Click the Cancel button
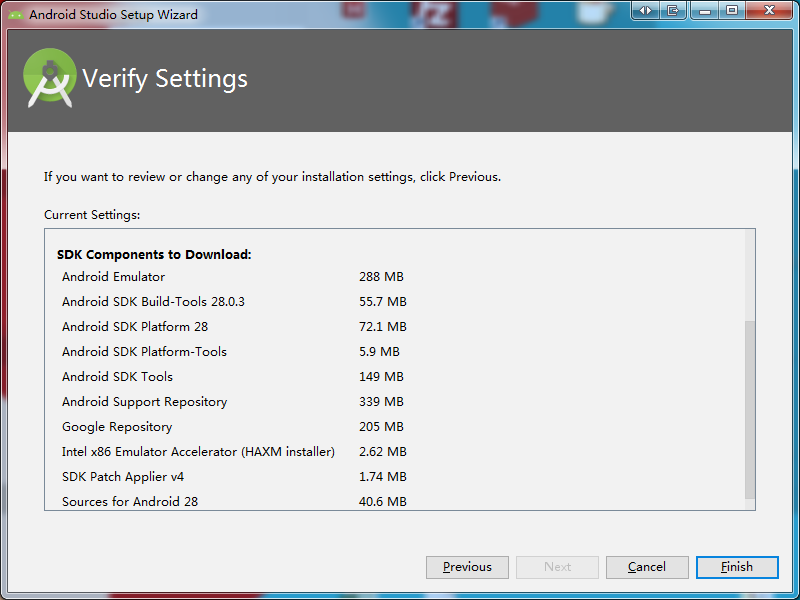The image size is (800, 600). (x=647, y=567)
